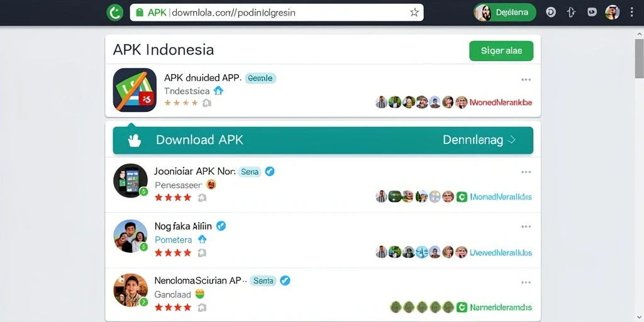Screen dimensions: 644x322
Task: Click the green padlock in address bar
Action: tap(140, 13)
